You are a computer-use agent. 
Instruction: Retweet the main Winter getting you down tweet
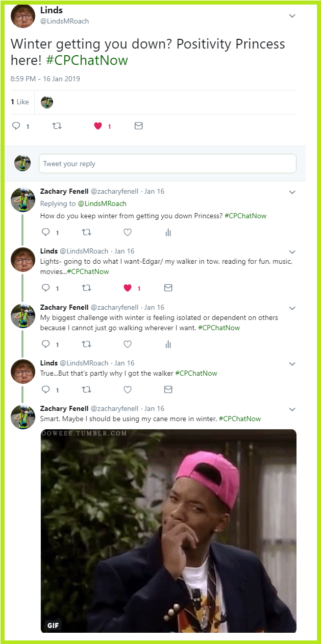(x=57, y=126)
